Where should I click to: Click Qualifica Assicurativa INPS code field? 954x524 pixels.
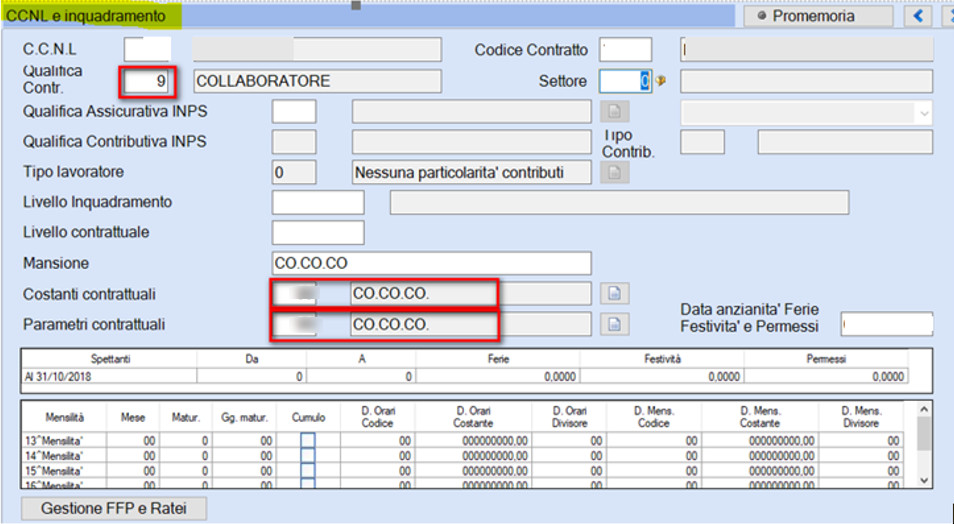[x=294, y=112]
